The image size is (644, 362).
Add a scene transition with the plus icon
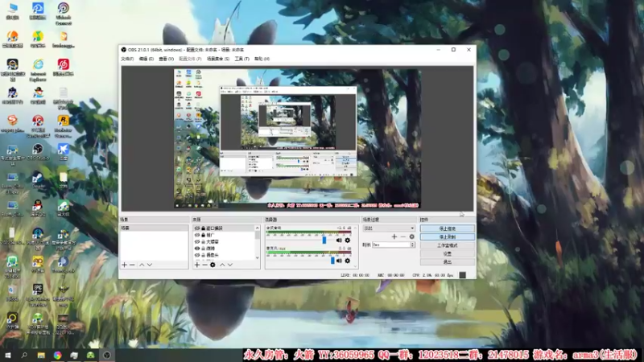click(x=394, y=237)
